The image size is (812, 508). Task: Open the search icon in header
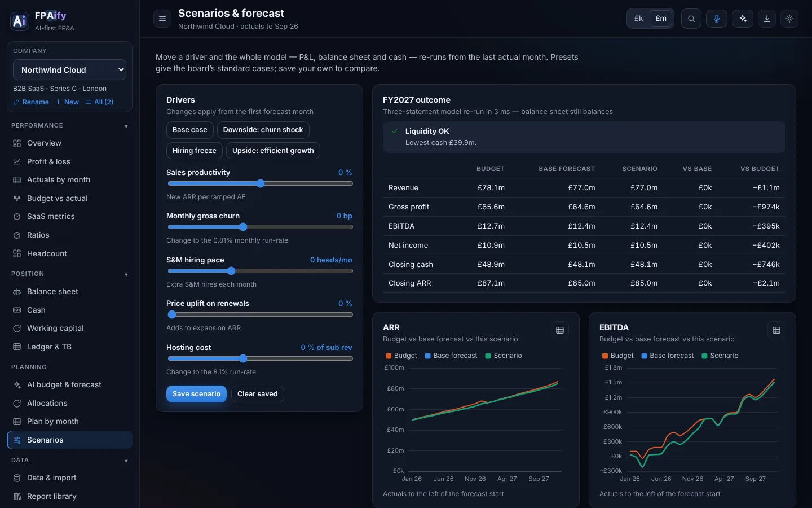tap(691, 19)
